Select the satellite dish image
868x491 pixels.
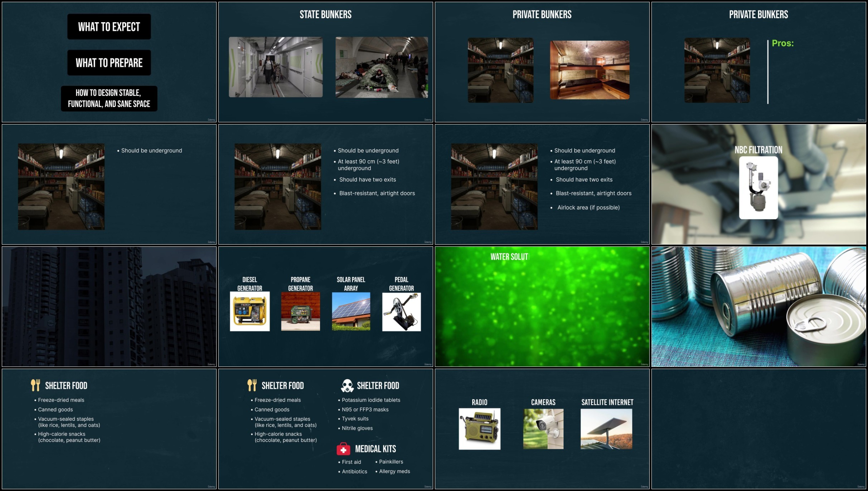(606, 429)
